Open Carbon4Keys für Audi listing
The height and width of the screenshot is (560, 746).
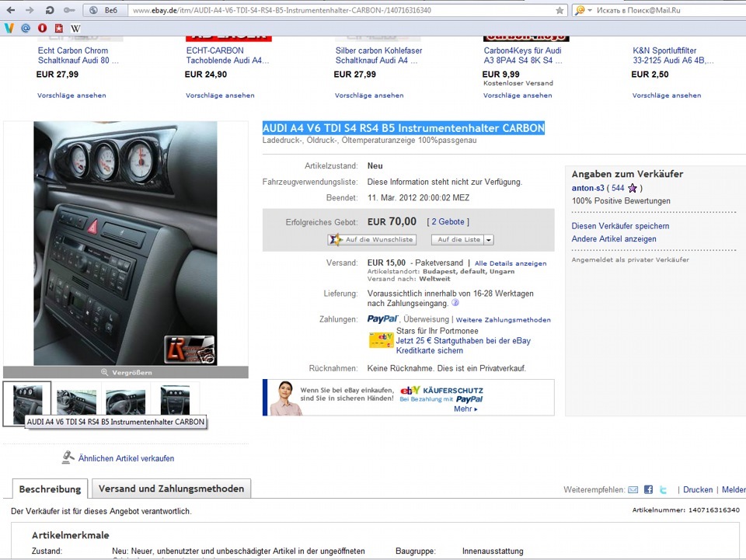[523, 55]
